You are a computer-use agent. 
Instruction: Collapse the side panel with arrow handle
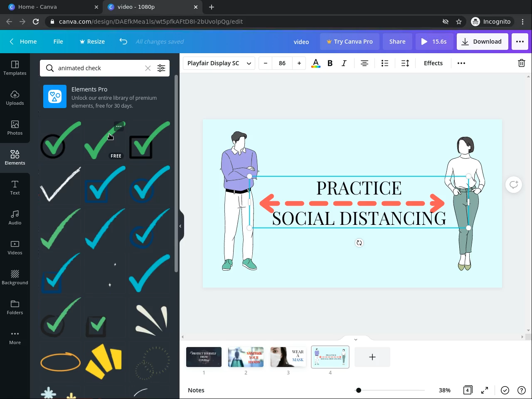[x=180, y=226]
